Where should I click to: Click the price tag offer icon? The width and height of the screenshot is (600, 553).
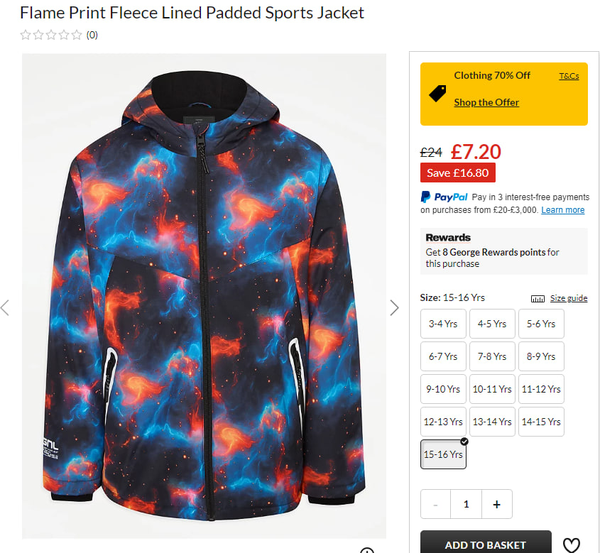437,93
